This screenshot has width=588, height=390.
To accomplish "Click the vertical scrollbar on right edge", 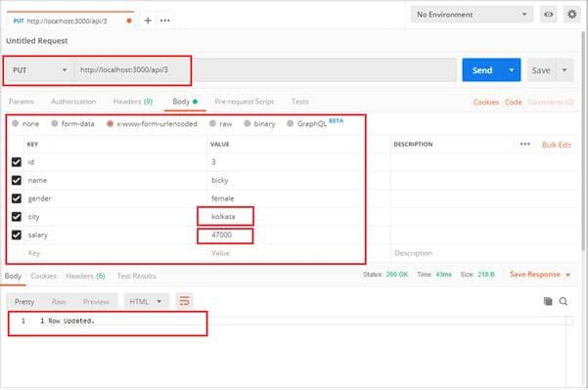I will pyautogui.click(x=583, y=141).
